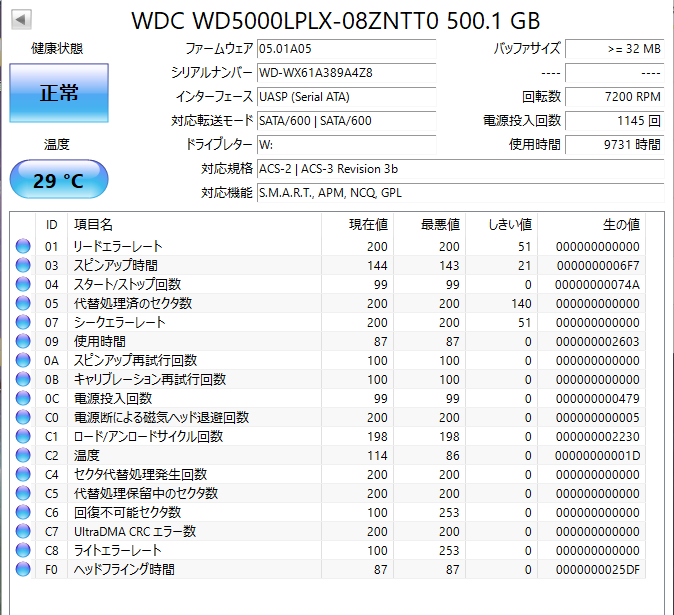Click the previous disk arrow button
Image resolution: width=674 pixels, height=615 pixels.
coord(21,20)
